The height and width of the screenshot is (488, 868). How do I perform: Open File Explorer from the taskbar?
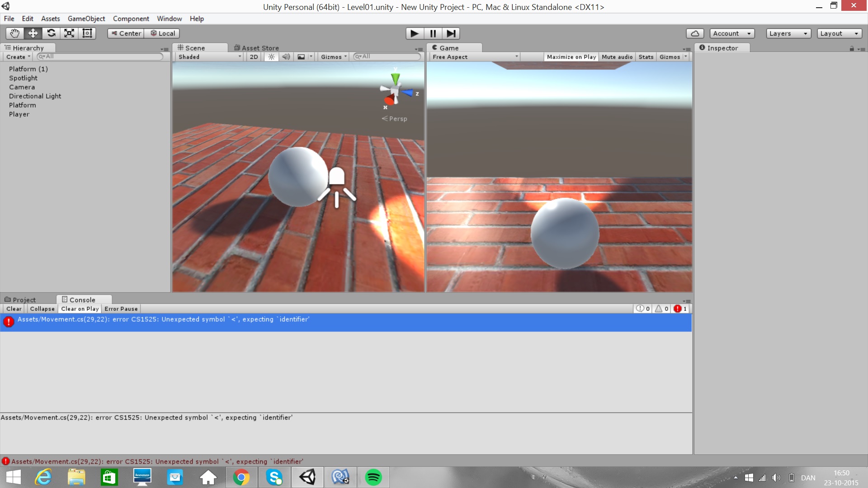(x=76, y=477)
